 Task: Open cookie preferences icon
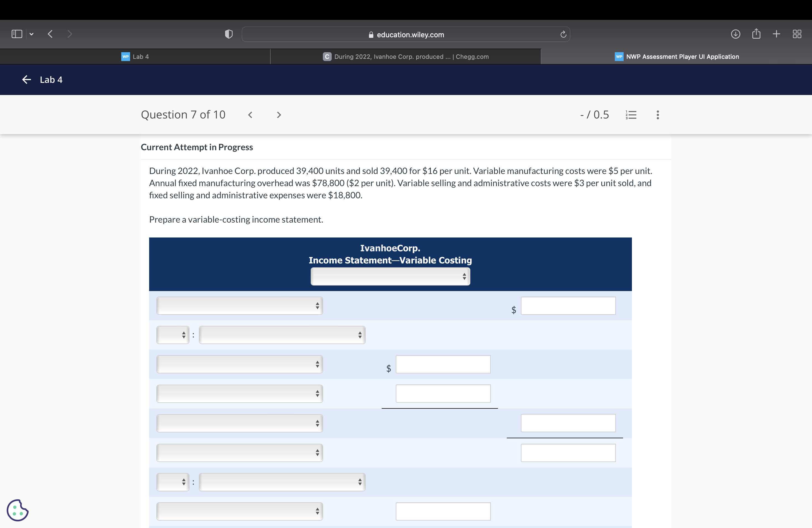pos(18,510)
